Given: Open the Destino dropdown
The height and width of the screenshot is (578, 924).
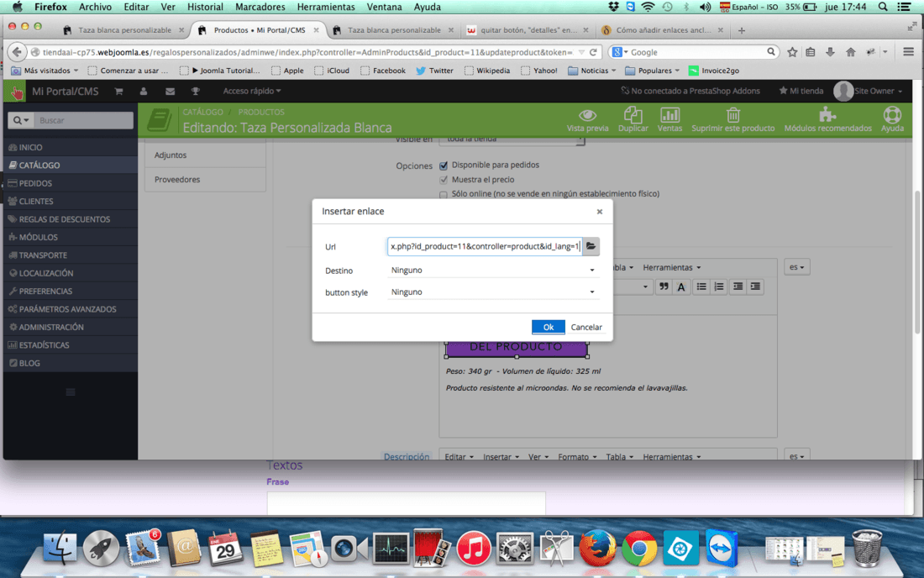Looking at the screenshot, I should (x=492, y=270).
